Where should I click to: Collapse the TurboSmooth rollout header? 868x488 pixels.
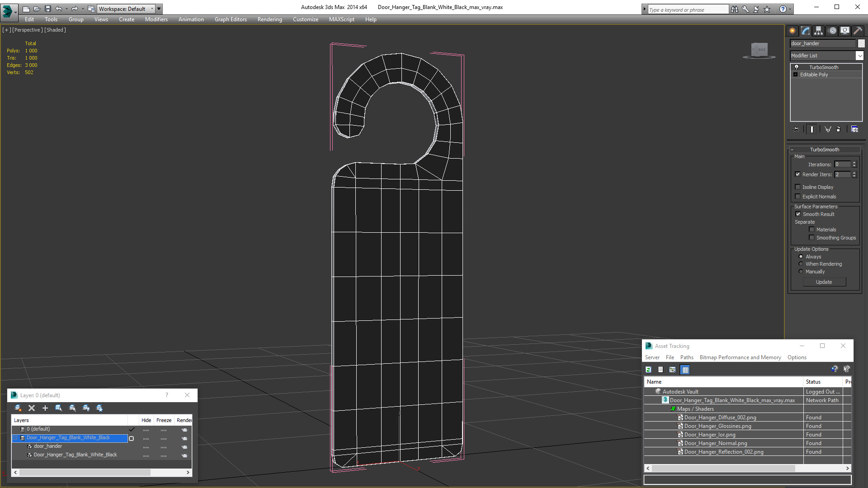824,150
